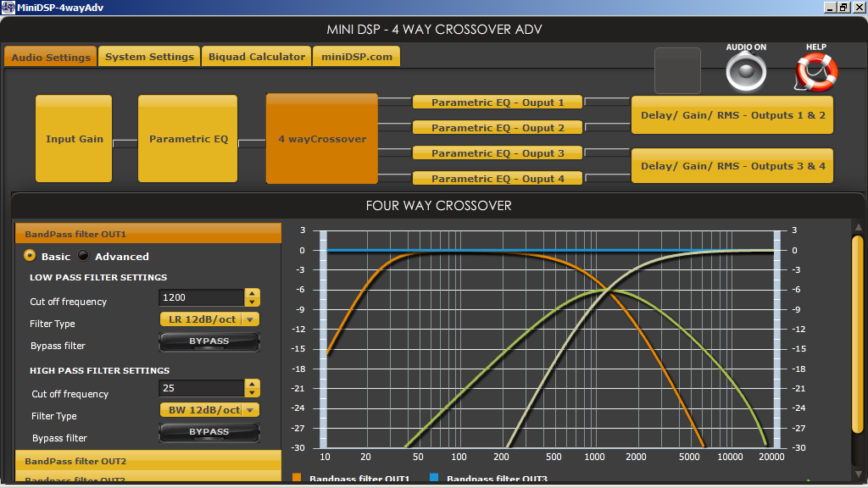Screen dimensions: 868x488
Task: Expand the BandPass filter OUT2 section
Action: (x=148, y=461)
